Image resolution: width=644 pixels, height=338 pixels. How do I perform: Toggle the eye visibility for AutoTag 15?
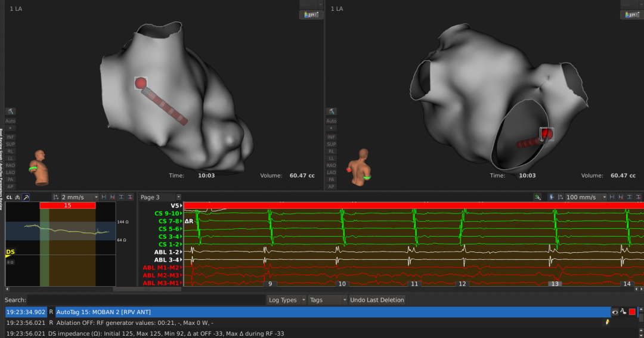click(x=615, y=312)
